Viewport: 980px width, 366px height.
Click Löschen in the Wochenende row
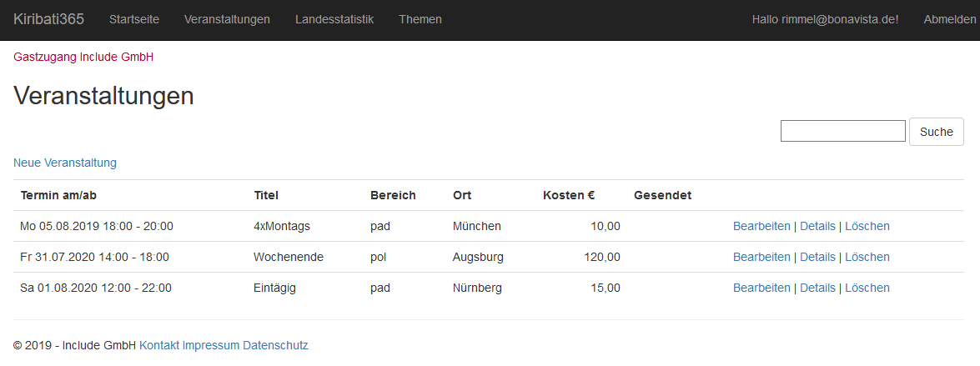point(867,257)
